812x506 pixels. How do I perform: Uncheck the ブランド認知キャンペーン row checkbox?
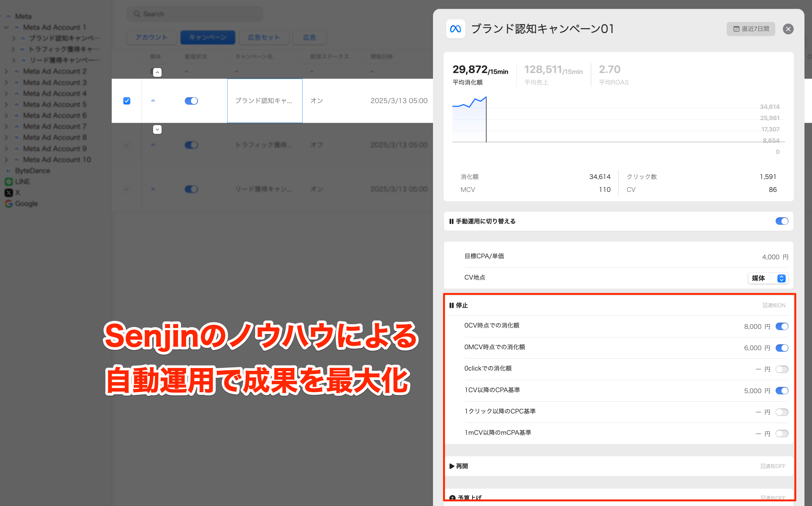coord(126,100)
